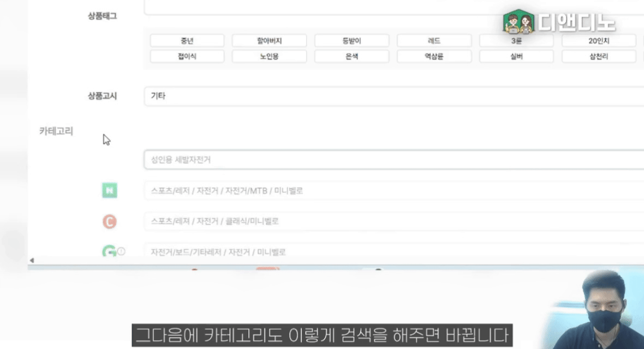The image size is (644, 349).
Task: Click the horizontal scrollbar left arrow
Action: 31,261
